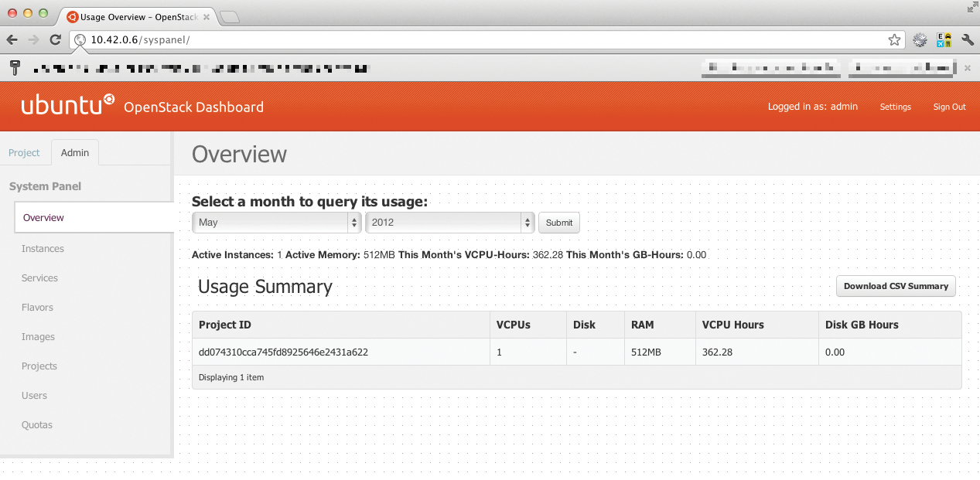Select the Usage Overview browser tab
980x480 pixels.
click(x=136, y=16)
